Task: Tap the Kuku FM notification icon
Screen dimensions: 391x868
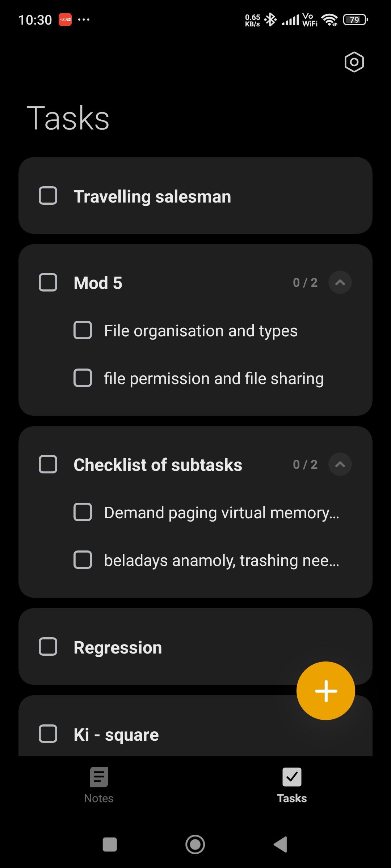Action: click(65, 20)
